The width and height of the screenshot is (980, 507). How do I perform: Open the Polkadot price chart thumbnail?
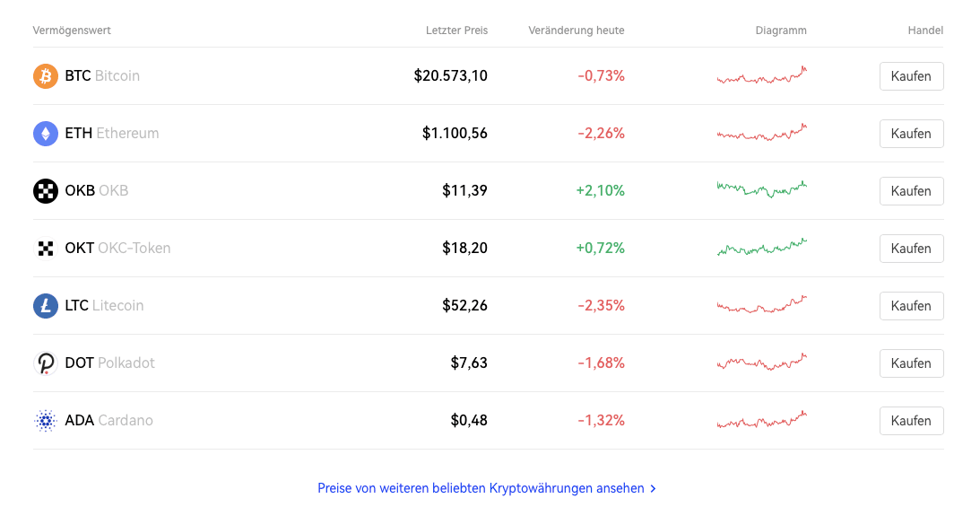pos(761,363)
